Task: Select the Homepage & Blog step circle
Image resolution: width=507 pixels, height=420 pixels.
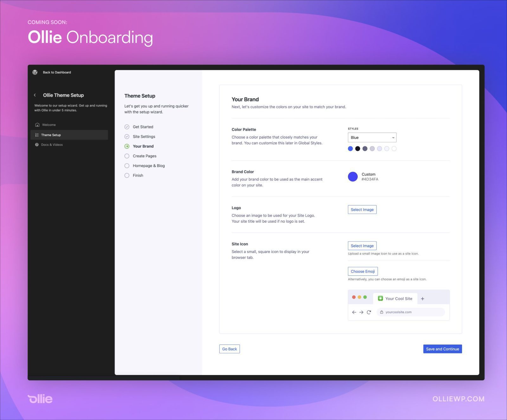Action: pyautogui.click(x=127, y=166)
